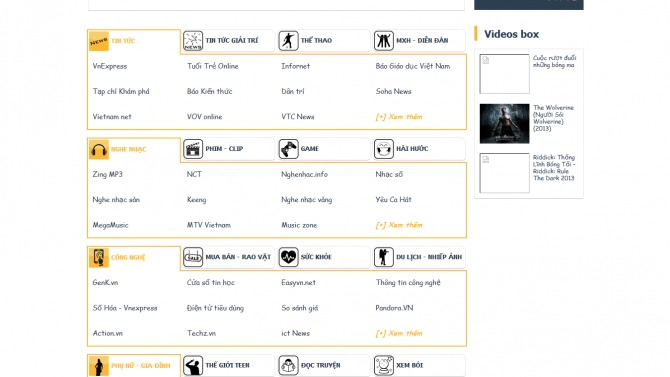Open the Phụ nữ - Gia đình tab

pos(134,366)
